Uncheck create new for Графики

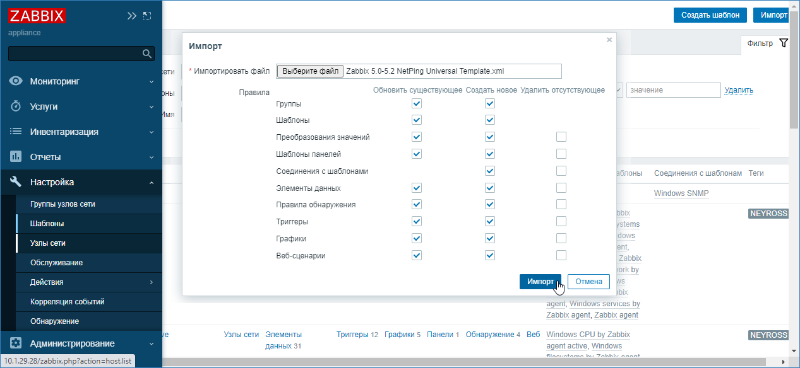pos(490,238)
